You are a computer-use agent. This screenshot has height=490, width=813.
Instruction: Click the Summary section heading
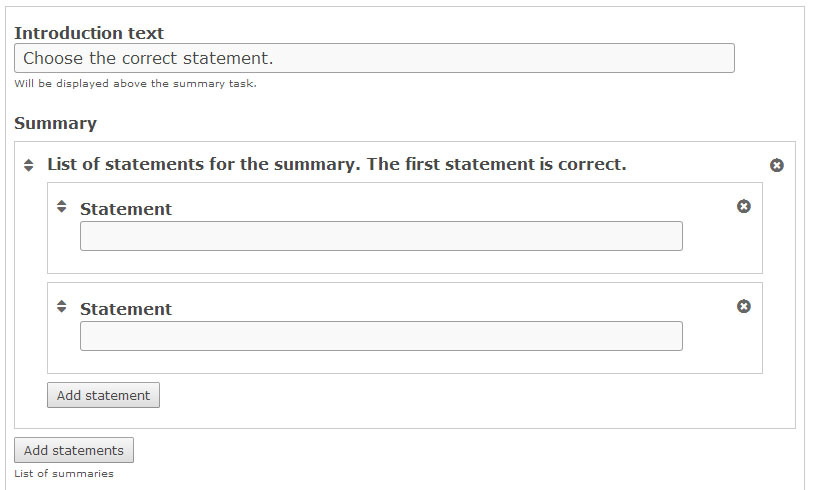click(x=55, y=123)
